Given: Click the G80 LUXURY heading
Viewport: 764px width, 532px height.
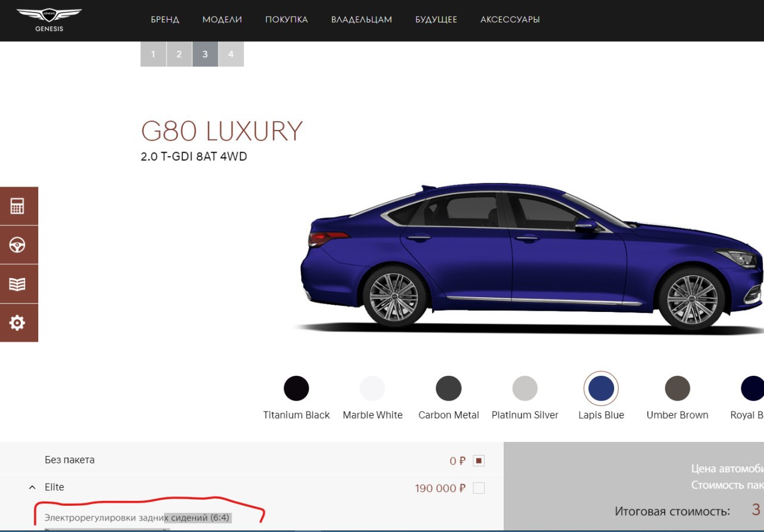Looking at the screenshot, I should click(222, 131).
